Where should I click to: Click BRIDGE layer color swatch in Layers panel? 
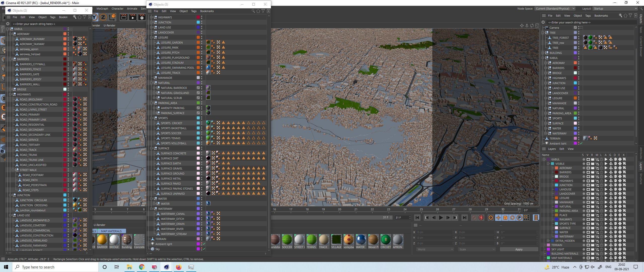point(556,177)
